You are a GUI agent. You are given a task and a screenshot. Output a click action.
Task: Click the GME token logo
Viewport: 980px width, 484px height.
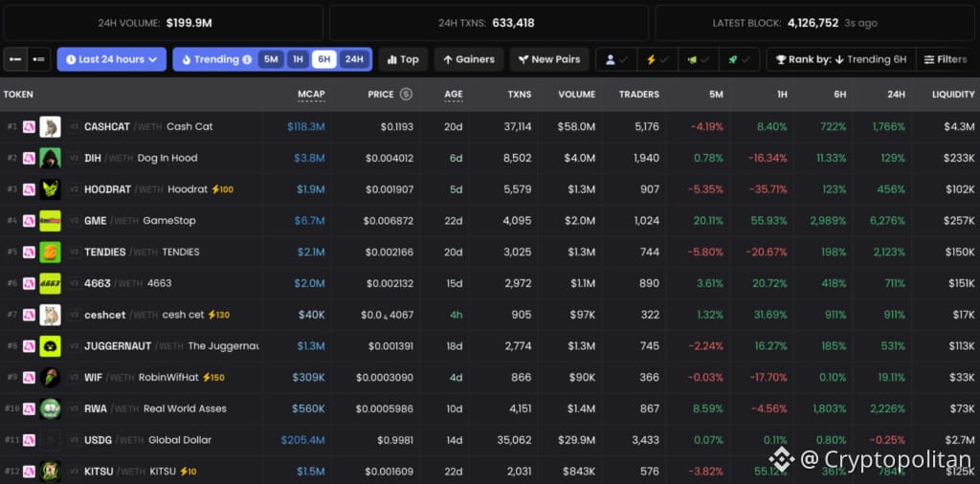click(50, 220)
